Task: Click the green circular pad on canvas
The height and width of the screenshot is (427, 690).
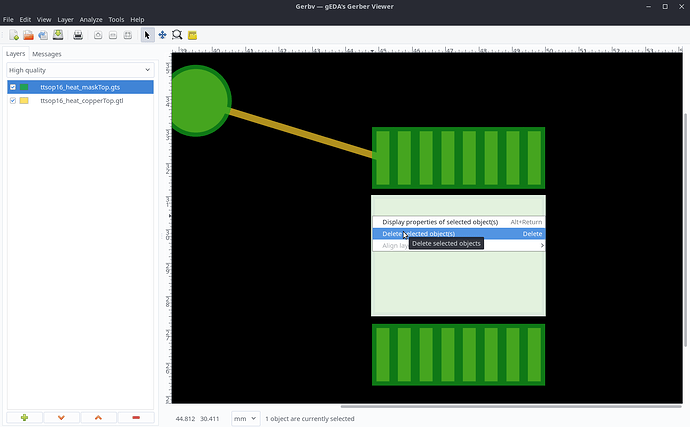Action: click(x=200, y=100)
